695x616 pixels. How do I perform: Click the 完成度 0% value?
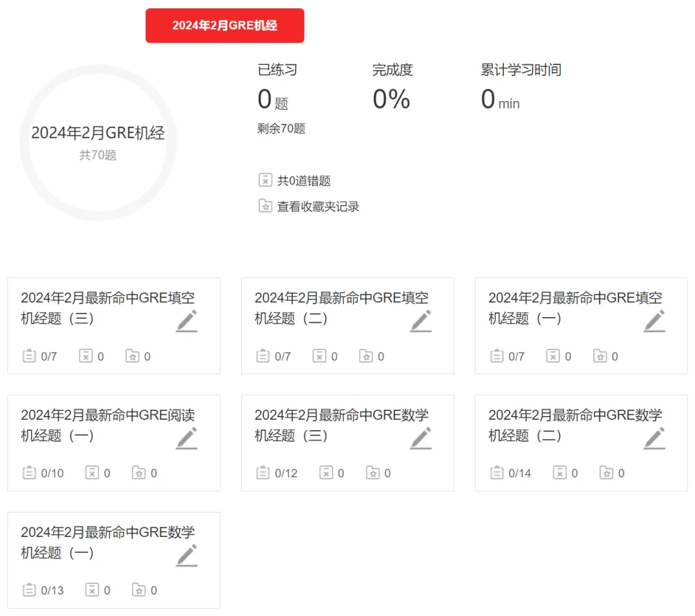[391, 99]
